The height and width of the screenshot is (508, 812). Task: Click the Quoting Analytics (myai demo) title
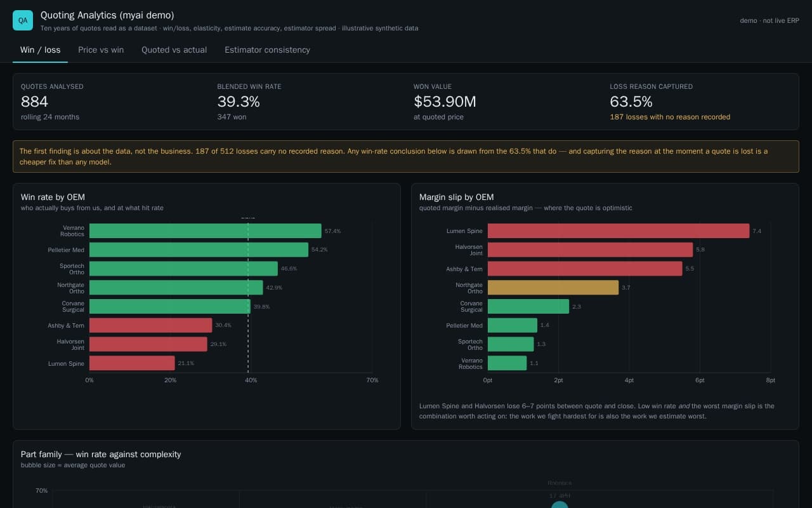[x=107, y=15]
